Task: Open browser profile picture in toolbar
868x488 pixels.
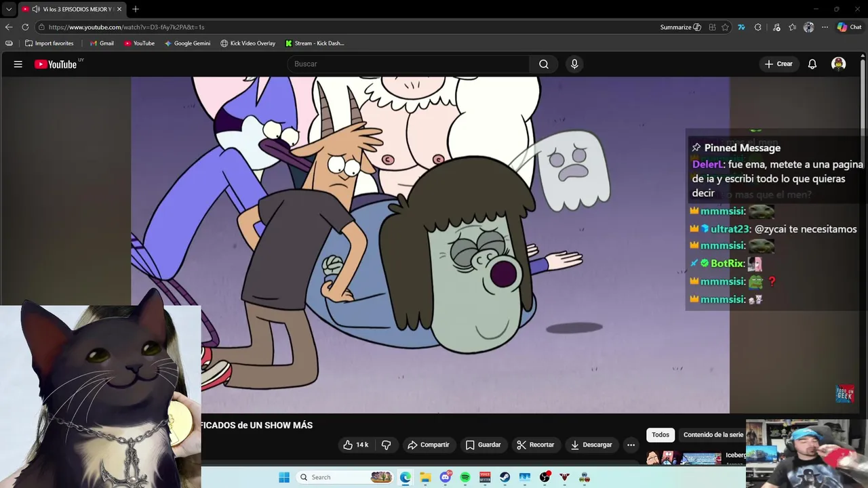Action: 808,27
